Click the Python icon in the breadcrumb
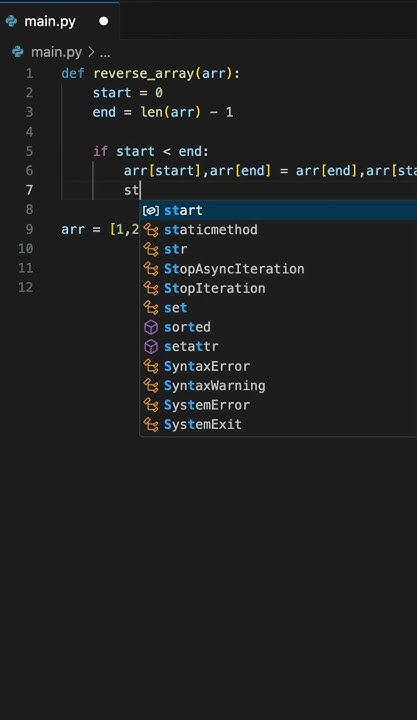Viewport: 417px width, 720px height. (18, 52)
